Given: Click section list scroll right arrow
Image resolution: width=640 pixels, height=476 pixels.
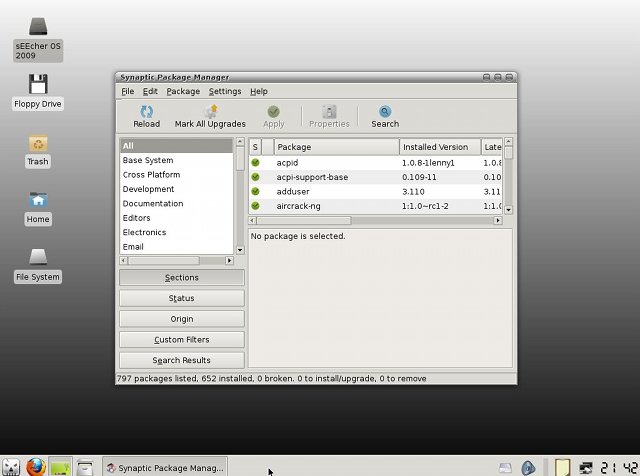Looking at the screenshot, I should pos(229,260).
